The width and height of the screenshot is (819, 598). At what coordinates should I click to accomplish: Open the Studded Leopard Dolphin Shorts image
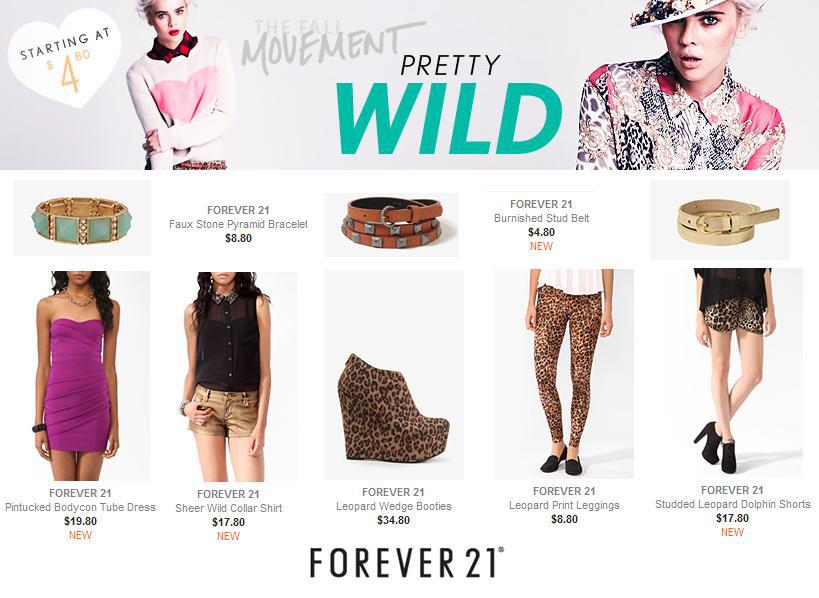(733, 373)
